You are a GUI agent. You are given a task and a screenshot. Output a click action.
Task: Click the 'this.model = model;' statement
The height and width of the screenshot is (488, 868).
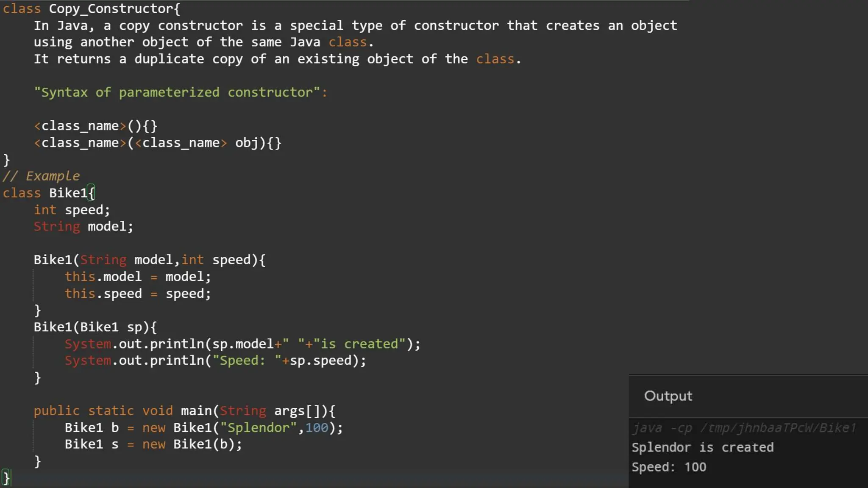click(x=137, y=277)
